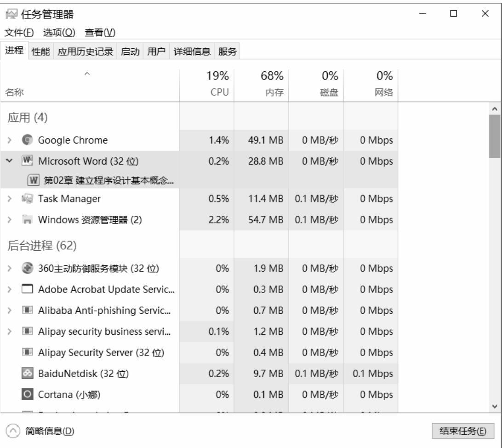The height and width of the screenshot is (448, 502).
Task: Click 360主动防御服务模块's 1.9 MB memory value
Action: pyautogui.click(x=268, y=268)
